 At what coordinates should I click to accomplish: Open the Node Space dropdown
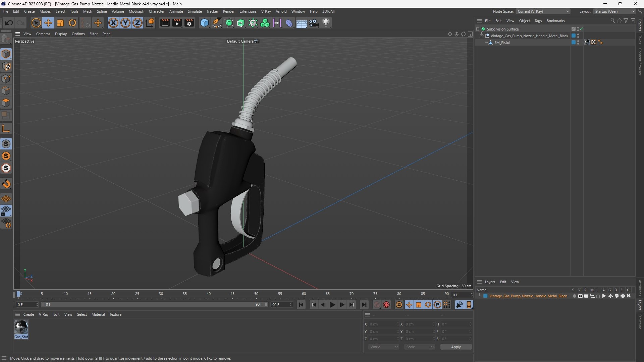tap(543, 11)
